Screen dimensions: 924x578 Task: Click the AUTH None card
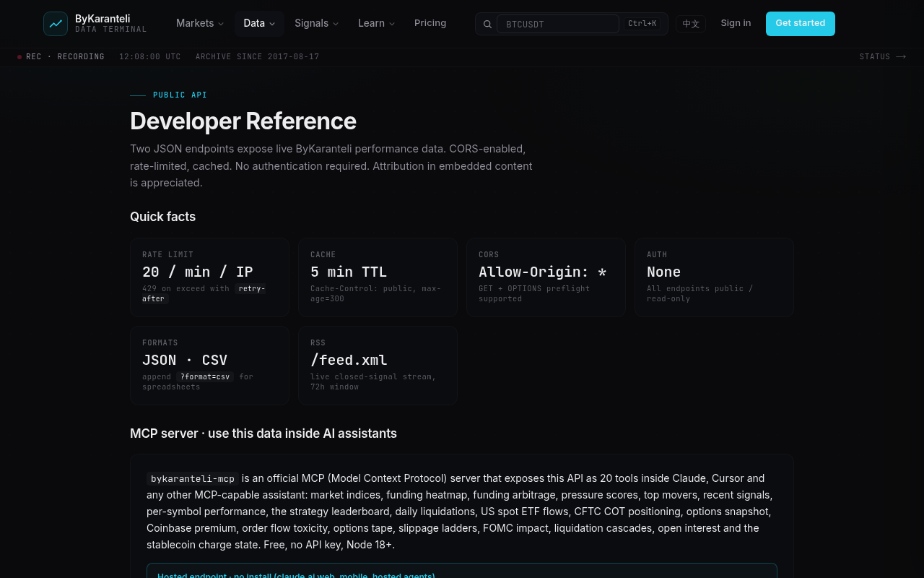point(714,277)
